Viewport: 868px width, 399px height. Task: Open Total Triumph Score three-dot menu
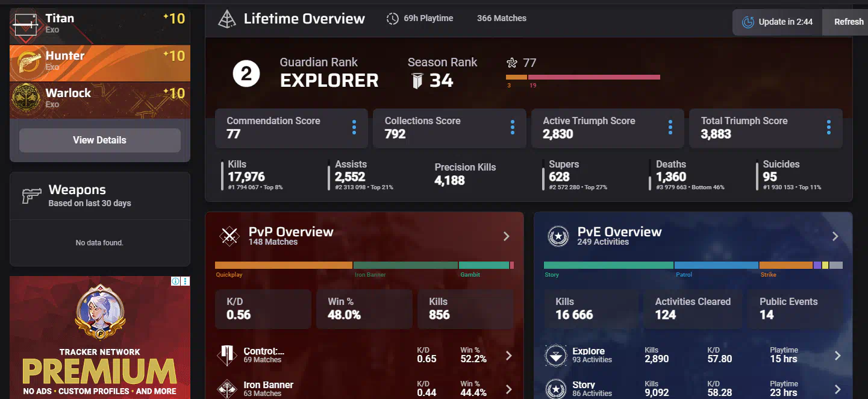click(829, 127)
